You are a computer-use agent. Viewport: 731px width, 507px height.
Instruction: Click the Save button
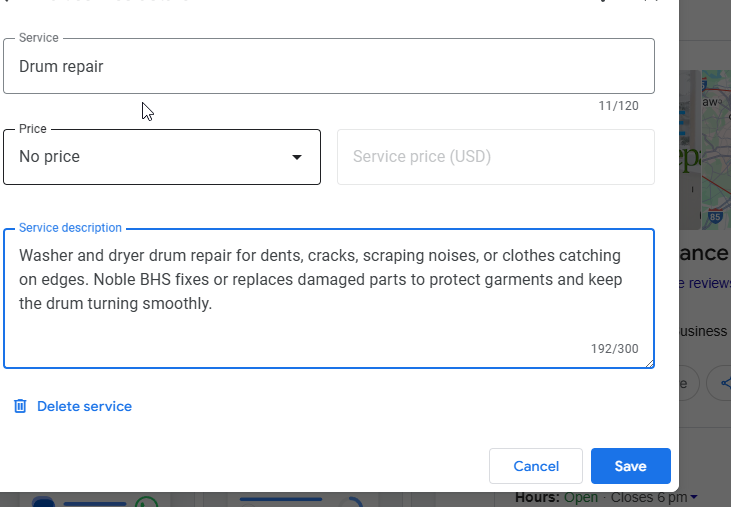pos(630,466)
